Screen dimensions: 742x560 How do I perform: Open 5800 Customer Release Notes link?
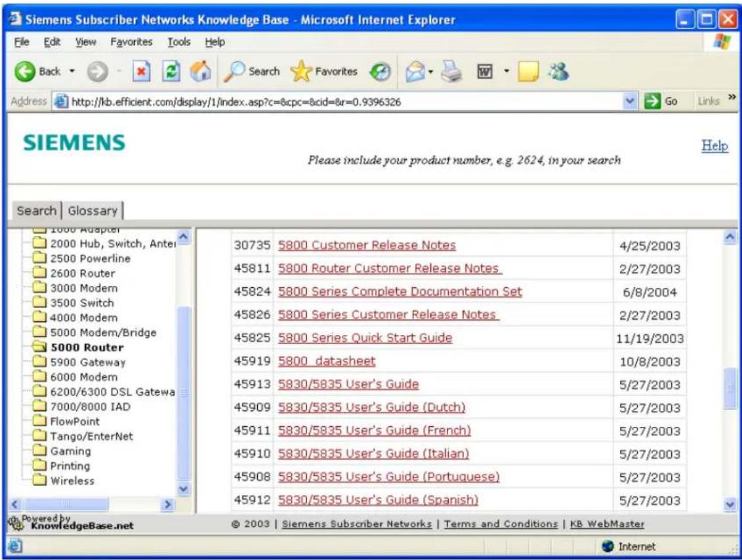367,245
